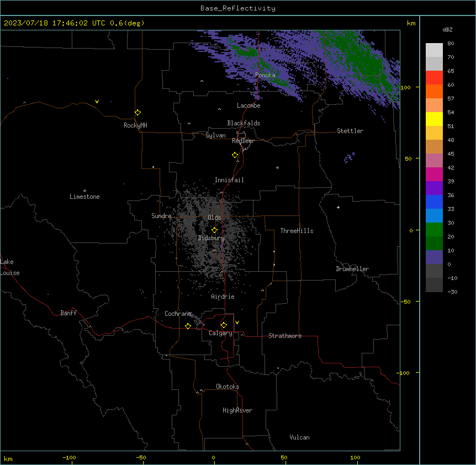This screenshot has height=465, width=476.
Task: Click the Limestone map label
Action: click(x=84, y=197)
